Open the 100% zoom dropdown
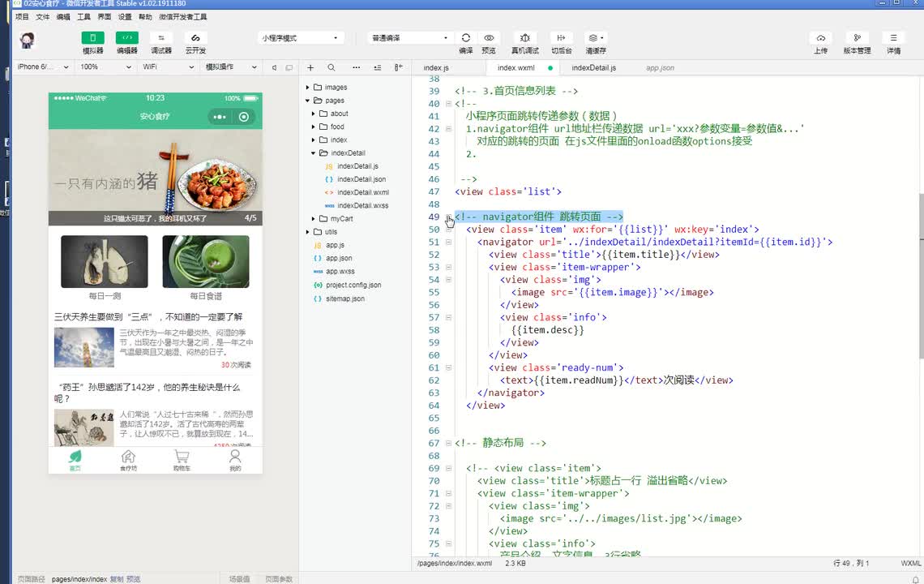This screenshot has height=584, width=924. [105, 67]
